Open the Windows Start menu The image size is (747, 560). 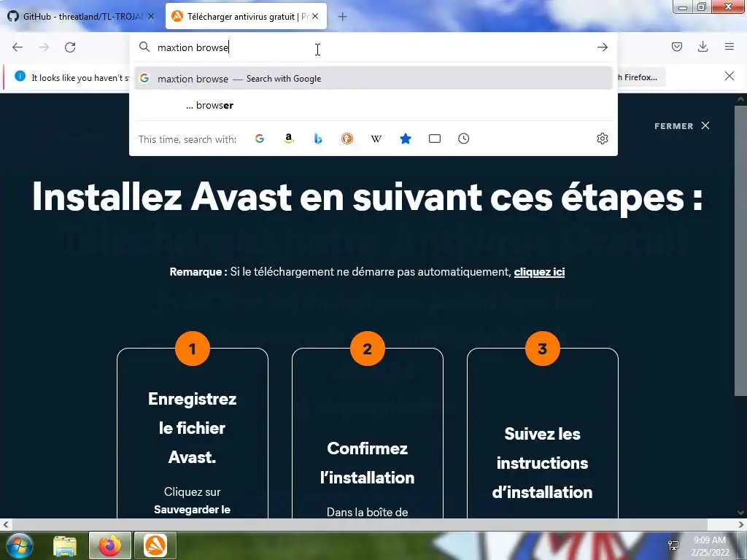19,545
